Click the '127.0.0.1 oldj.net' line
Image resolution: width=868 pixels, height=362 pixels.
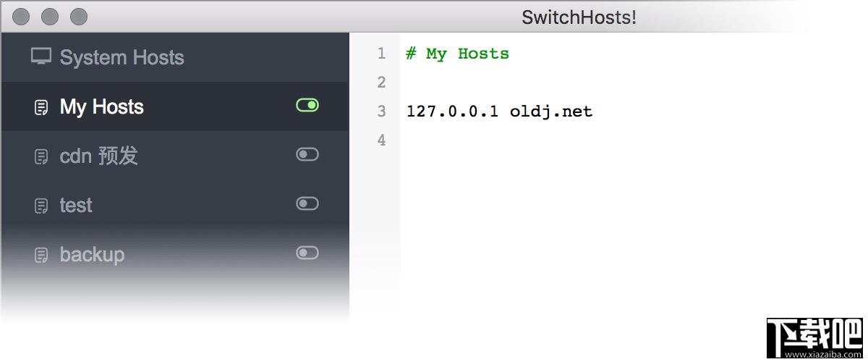coord(499,111)
